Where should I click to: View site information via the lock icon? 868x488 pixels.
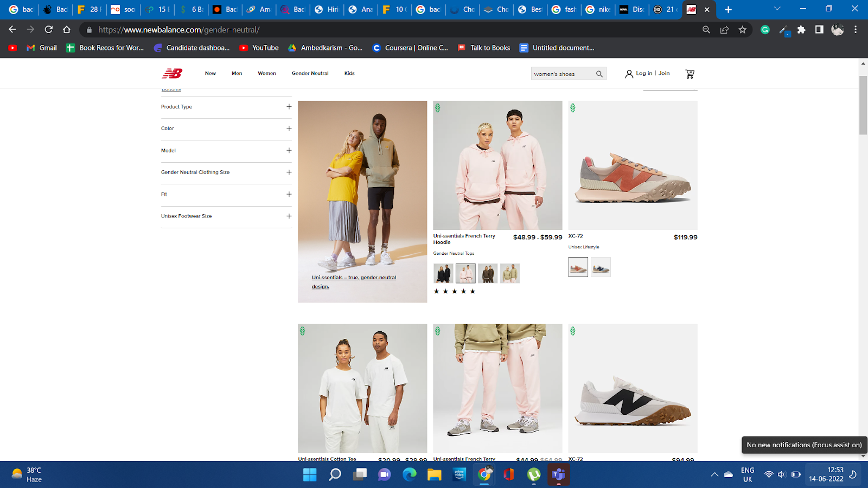(x=89, y=30)
